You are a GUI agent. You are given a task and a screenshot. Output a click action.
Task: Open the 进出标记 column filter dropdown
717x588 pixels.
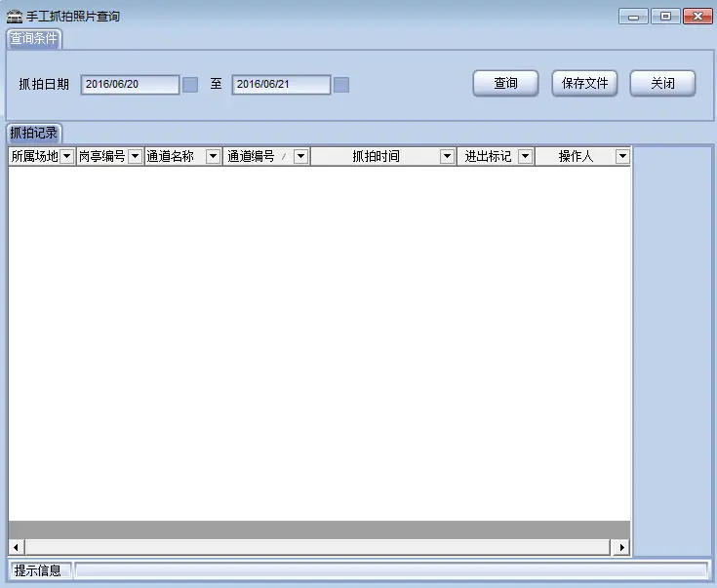(x=526, y=156)
